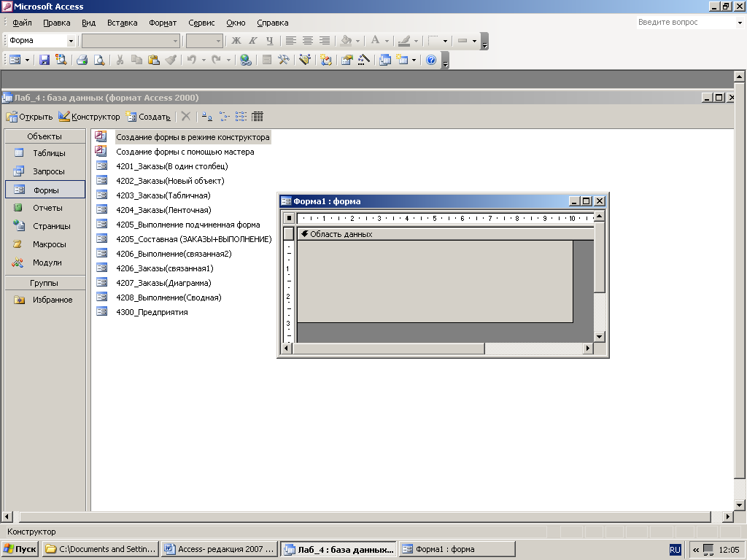The width and height of the screenshot is (747, 560).
Task: Select Запросы in Objects pane
Action: click(x=45, y=171)
